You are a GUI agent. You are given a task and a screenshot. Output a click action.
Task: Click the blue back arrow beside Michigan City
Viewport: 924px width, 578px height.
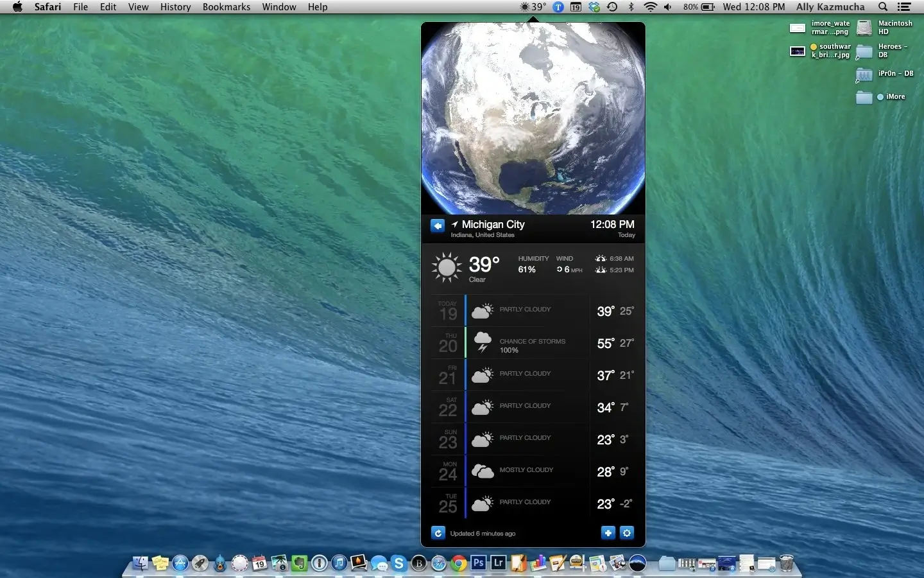pos(438,225)
